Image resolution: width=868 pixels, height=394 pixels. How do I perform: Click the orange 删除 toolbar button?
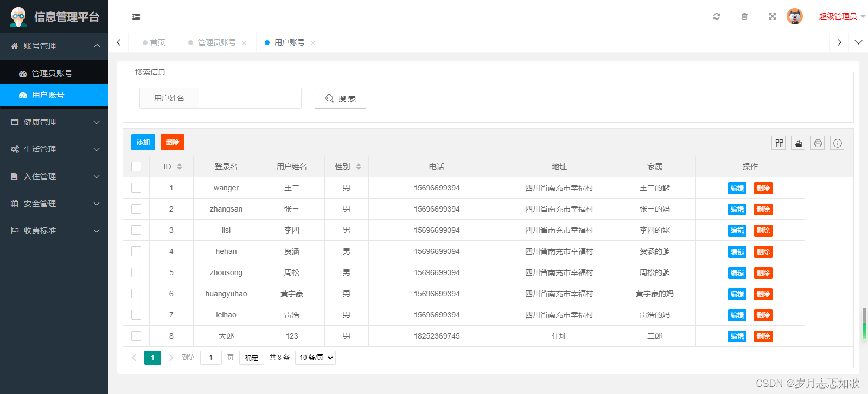point(173,142)
